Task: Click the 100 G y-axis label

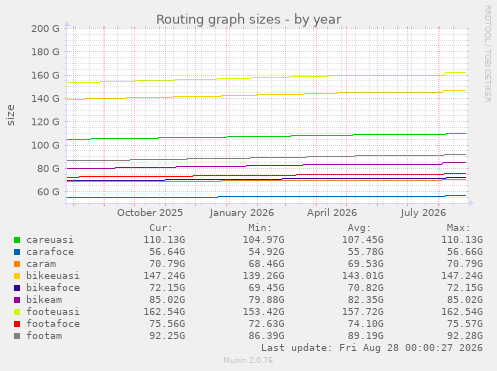Action: click(x=45, y=145)
